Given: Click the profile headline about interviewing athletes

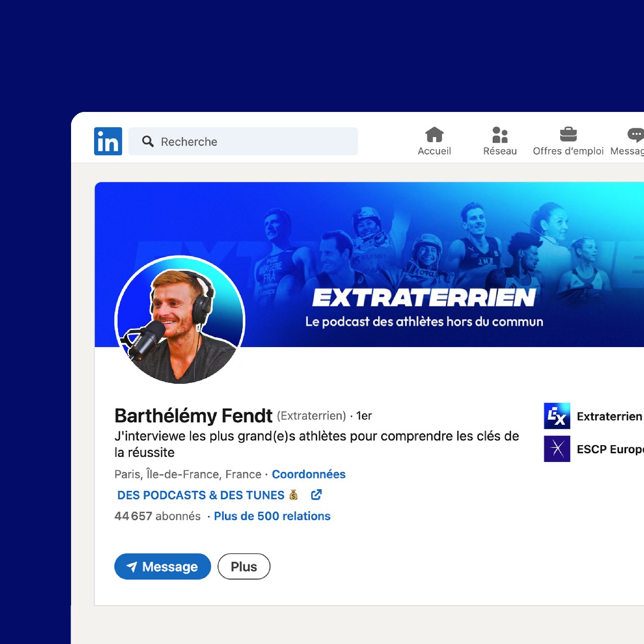Looking at the screenshot, I should point(316,444).
